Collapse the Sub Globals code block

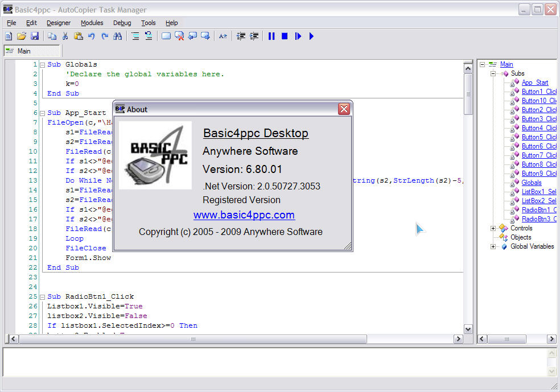pos(42,65)
